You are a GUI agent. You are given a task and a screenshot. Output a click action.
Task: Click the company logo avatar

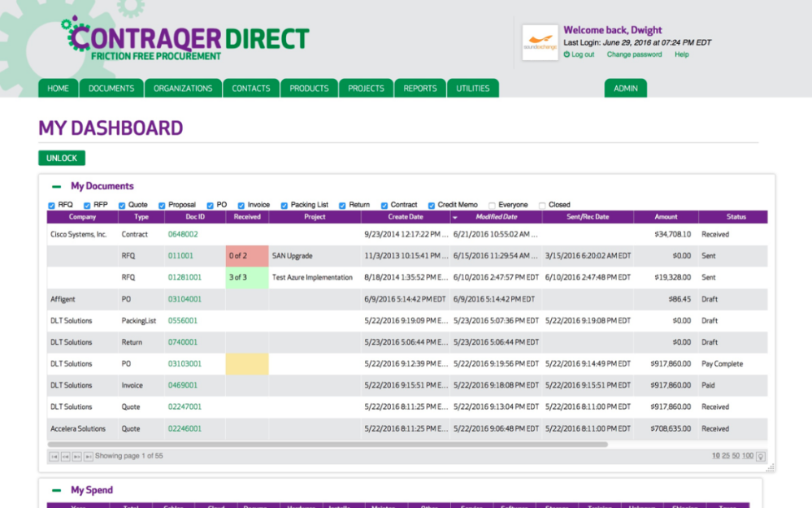coord(540,42)
